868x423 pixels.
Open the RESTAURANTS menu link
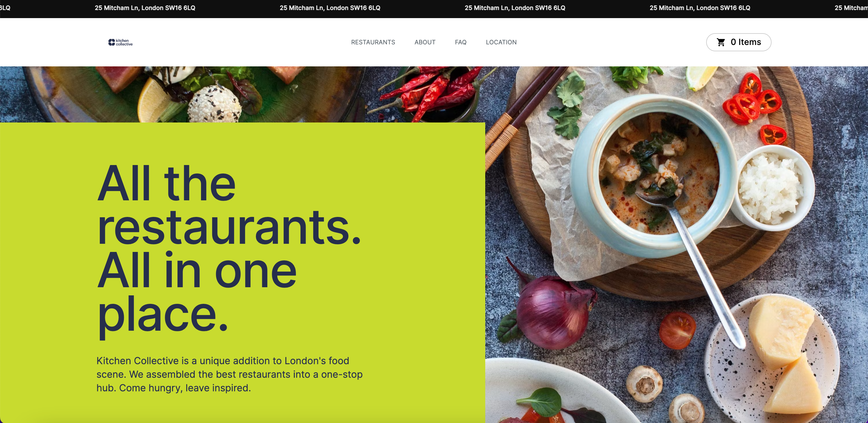coord(373,42)
